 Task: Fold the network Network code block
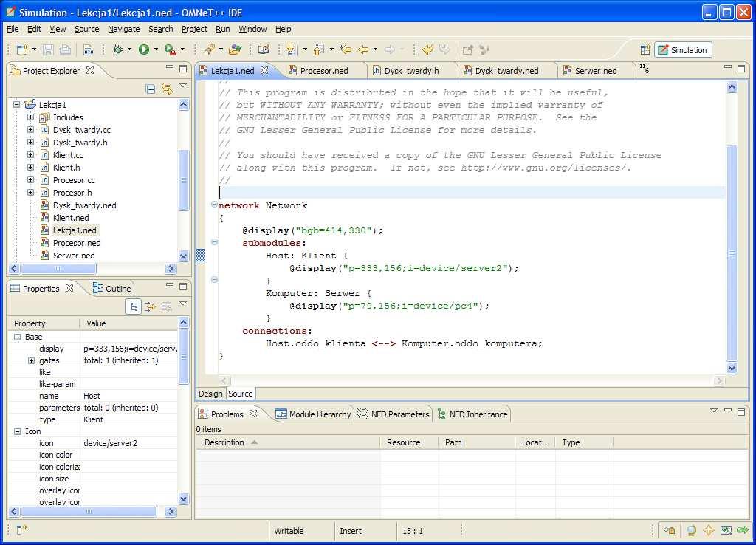[214, 205]
